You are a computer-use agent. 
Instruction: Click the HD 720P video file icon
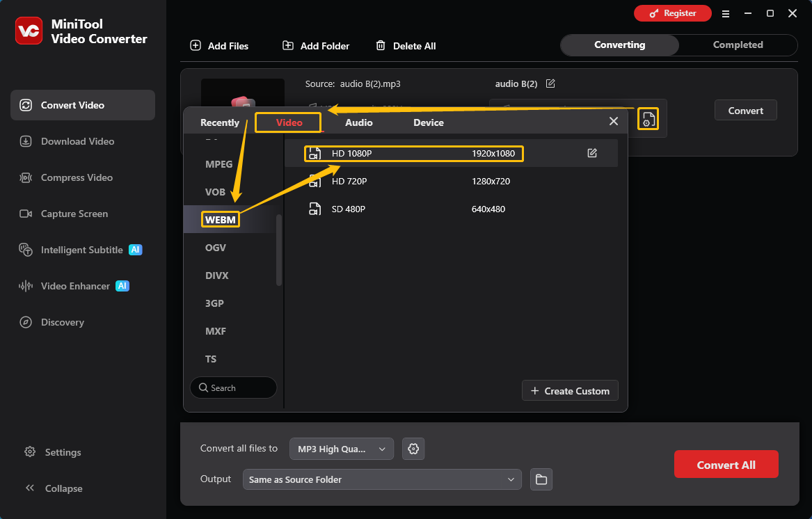point(315,182)
